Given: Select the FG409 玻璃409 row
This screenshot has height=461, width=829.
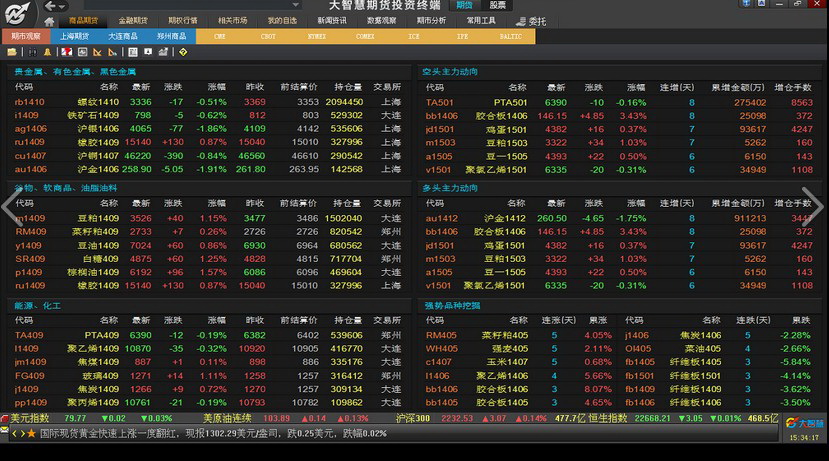Looking at the screenshot, I should tap(209, 375).
